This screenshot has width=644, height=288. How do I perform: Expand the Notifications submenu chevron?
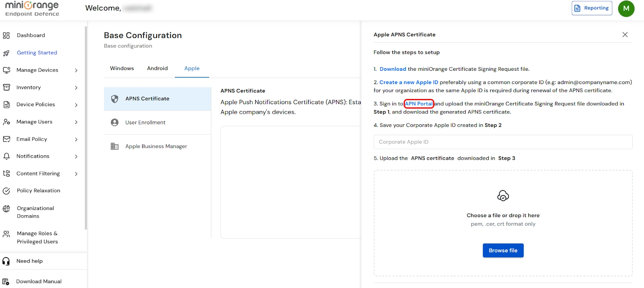tap(76, 156)
